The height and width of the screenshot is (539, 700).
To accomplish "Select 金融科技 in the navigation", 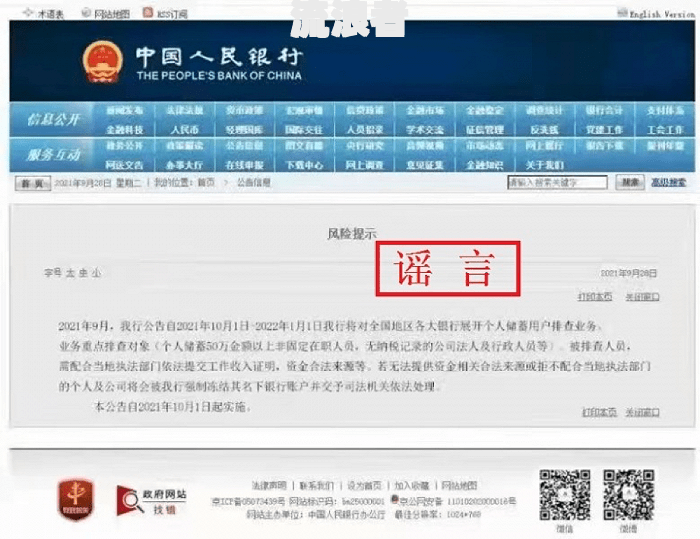I will click(125, 130).
